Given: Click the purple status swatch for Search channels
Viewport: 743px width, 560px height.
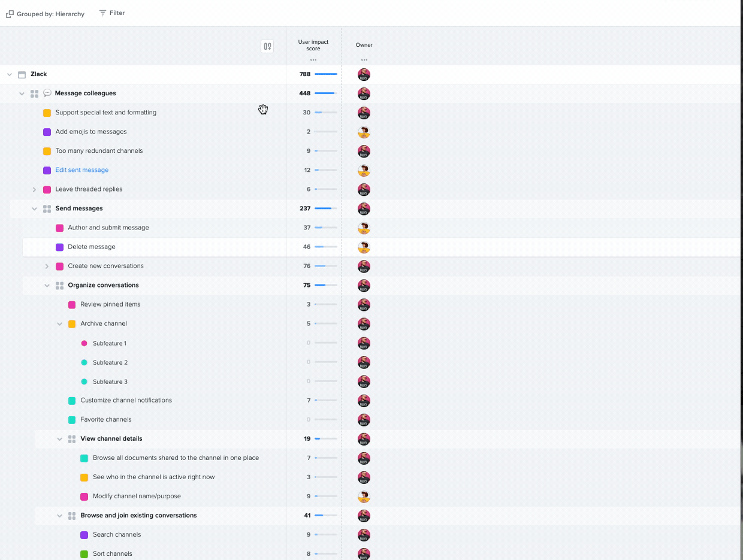Looking at the screenshot, I should 84,535.
